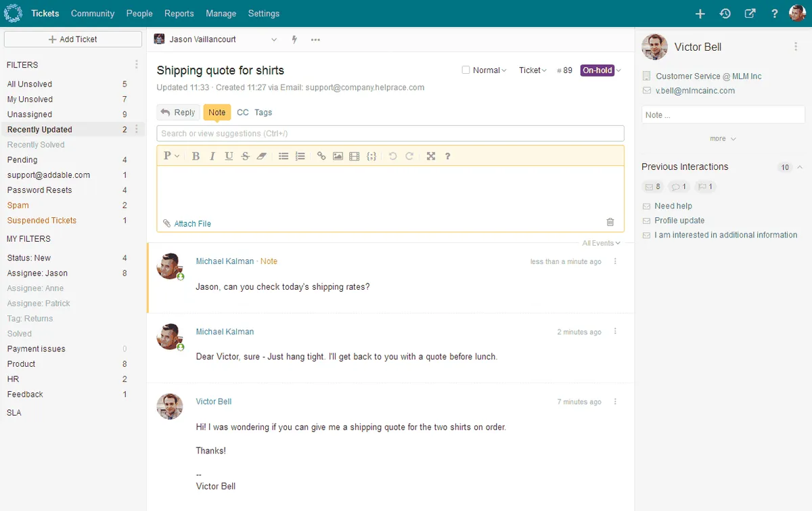Open the Need help interaction

tap(673, 206)
